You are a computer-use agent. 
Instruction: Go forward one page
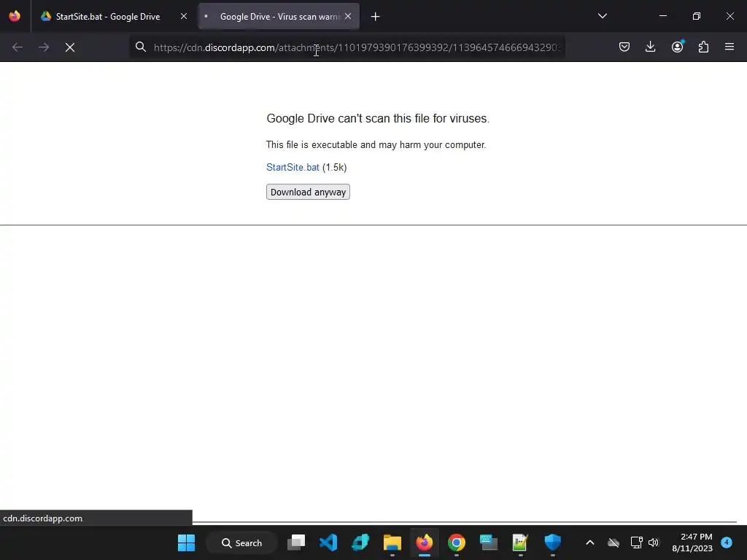point(44,47)
